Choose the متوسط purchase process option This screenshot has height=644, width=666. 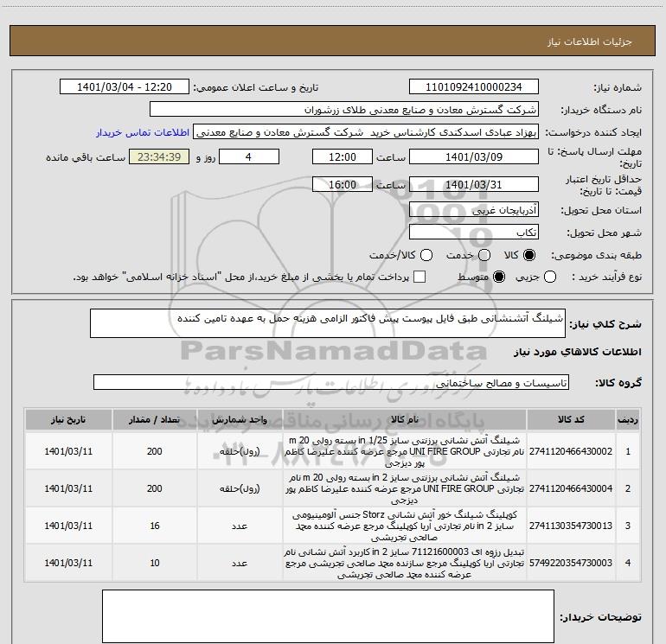[x=499, y=277]
